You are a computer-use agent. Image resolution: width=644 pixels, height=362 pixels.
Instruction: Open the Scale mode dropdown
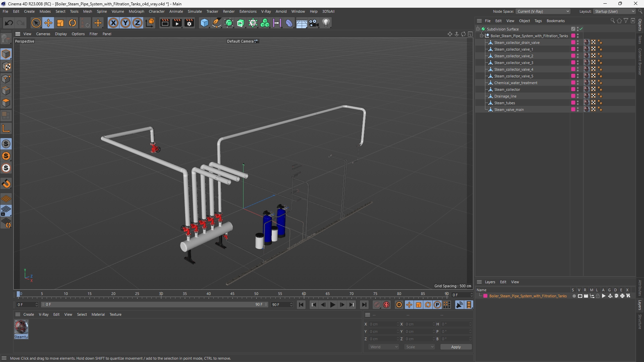[420, 347]
